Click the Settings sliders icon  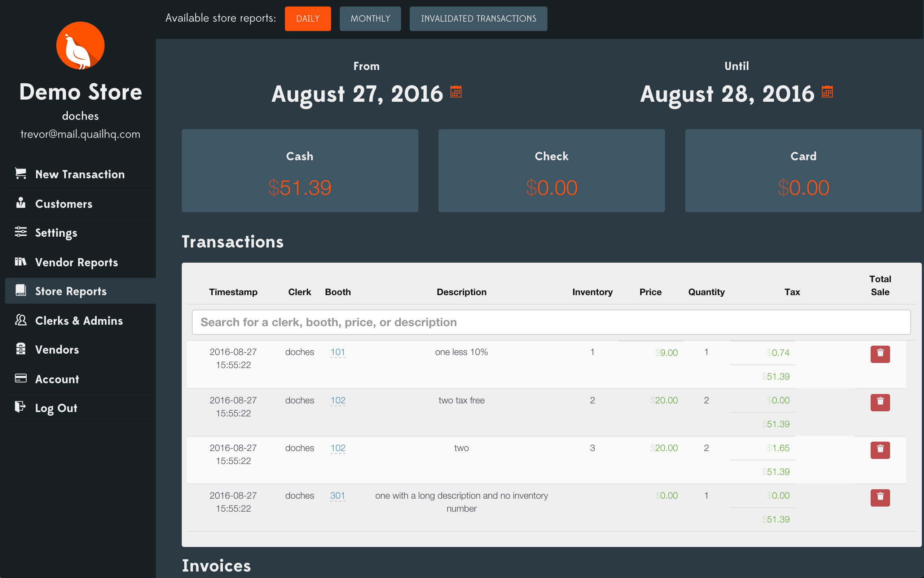point(21,232)
